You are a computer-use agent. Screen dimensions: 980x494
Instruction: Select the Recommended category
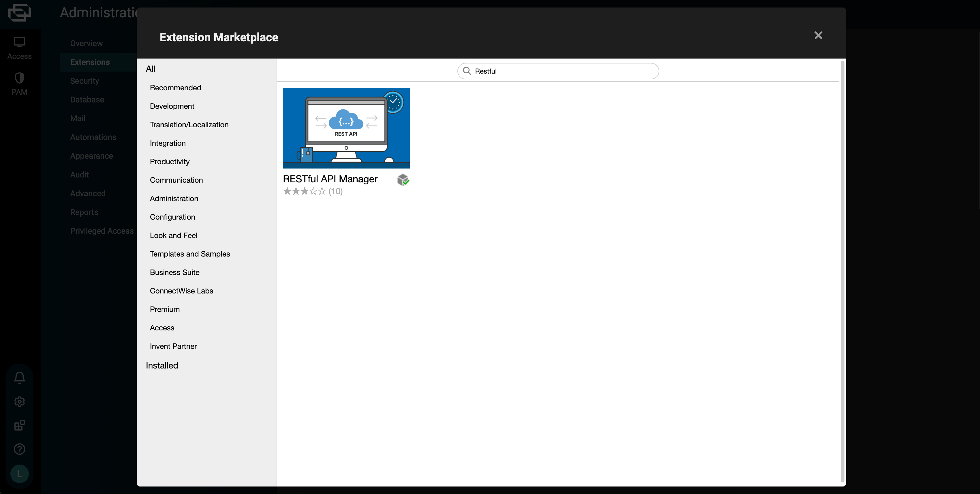[175, 87]
